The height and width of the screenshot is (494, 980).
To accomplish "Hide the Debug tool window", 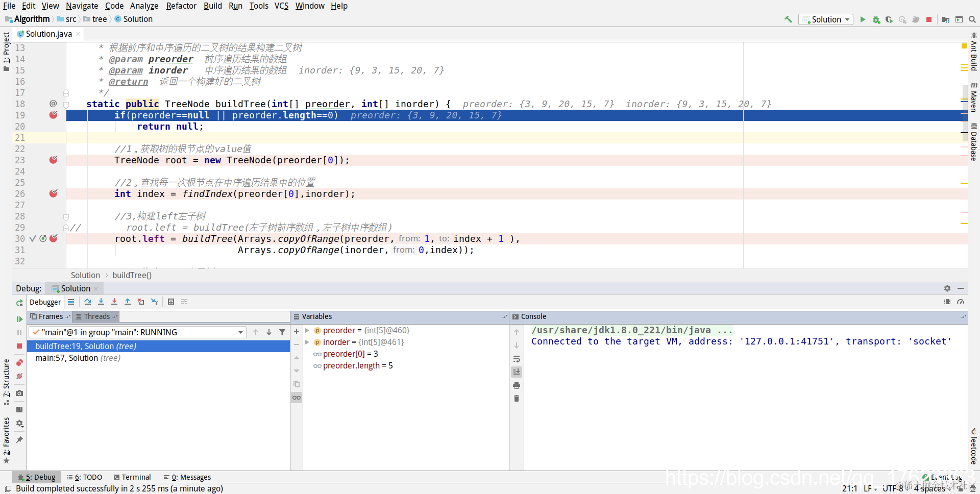I will [x=961, y=288].
